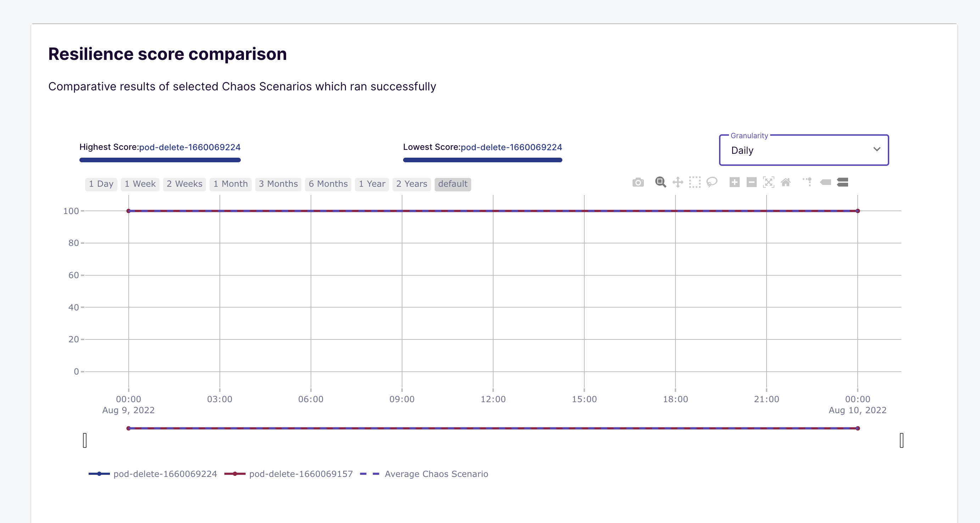Hide pod-delete-1660069157 trace in legend

pos(301,474)
